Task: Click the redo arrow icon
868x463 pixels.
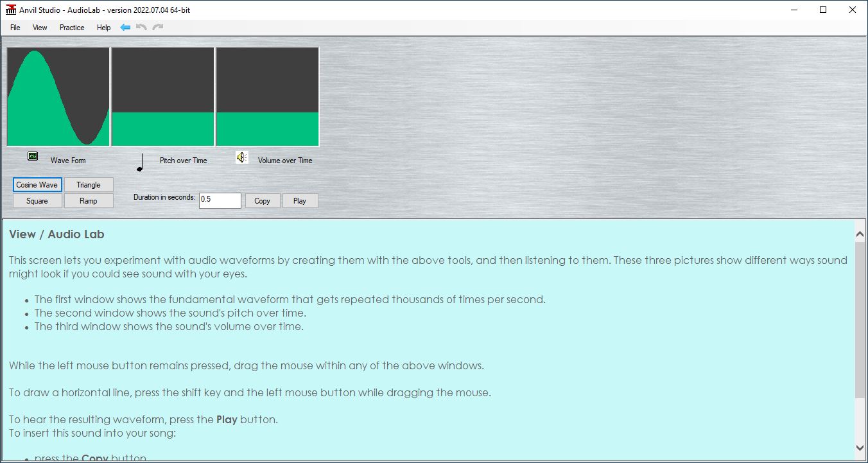Action: pyautogui.click(x=158, y=27)
